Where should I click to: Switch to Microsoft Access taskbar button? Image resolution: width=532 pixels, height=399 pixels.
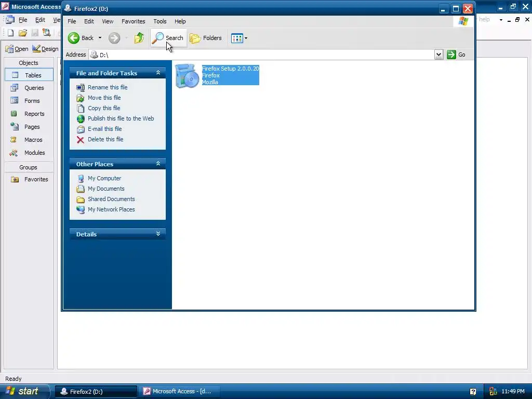pyautogui.click(x=180, y=392)
